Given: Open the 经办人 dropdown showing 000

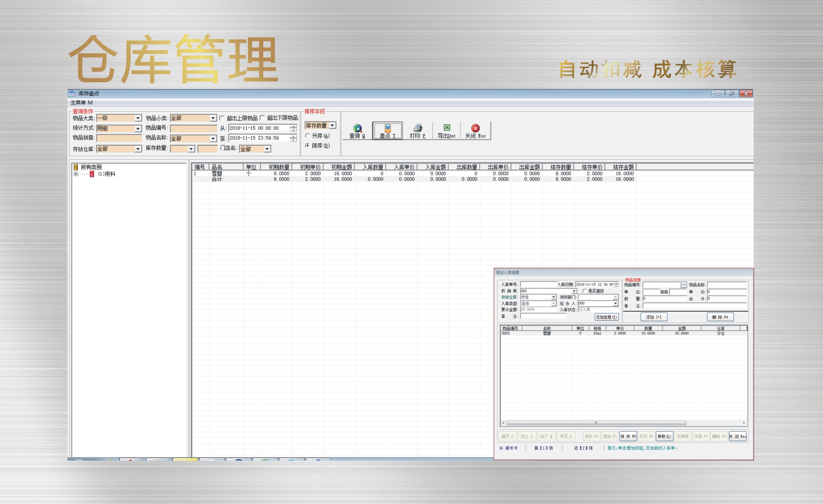Looking at the screenshot, I should (615, 303).
